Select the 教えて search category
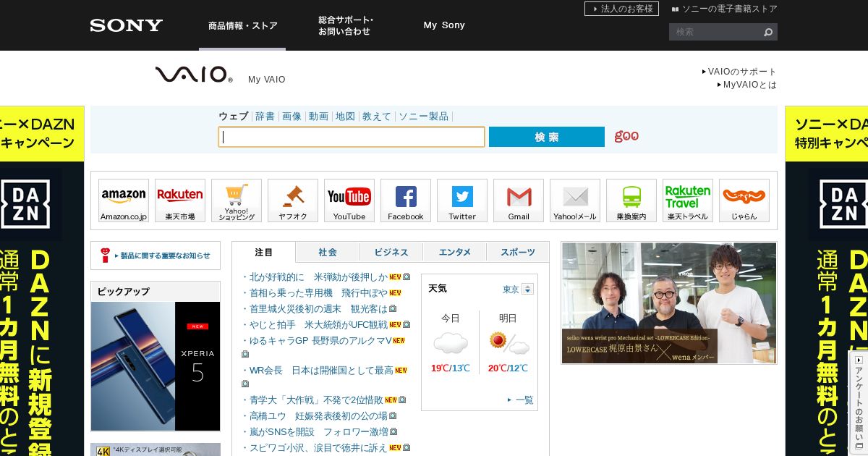868x456 pixels. [x=376, y=116]
